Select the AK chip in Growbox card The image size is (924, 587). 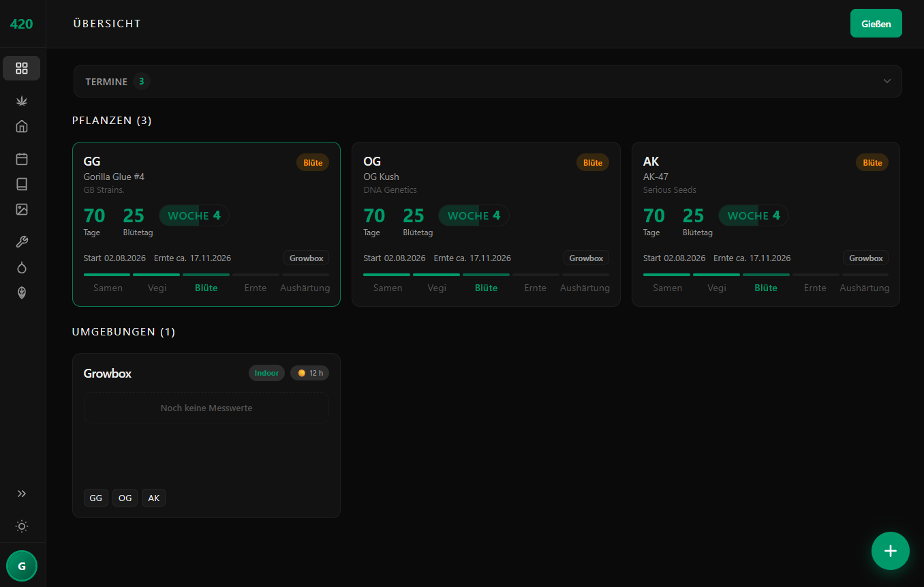click(x=154, y=498)
